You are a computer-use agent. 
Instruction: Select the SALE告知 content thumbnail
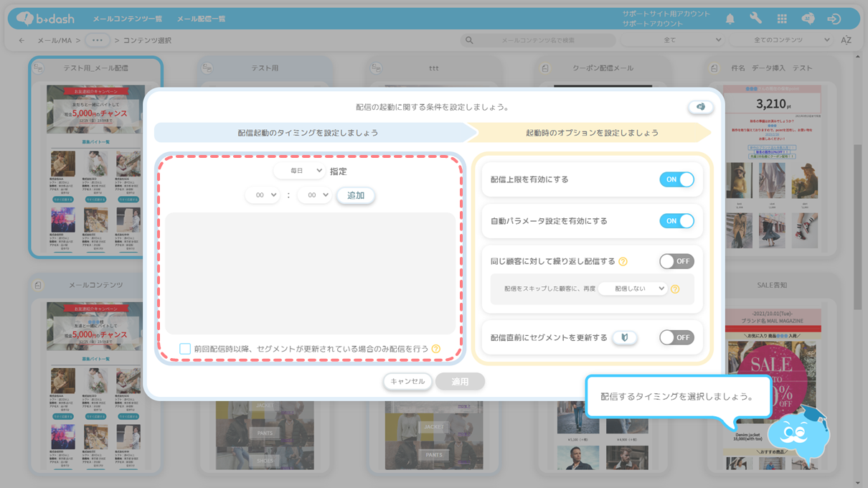click(x=770, y=388)
